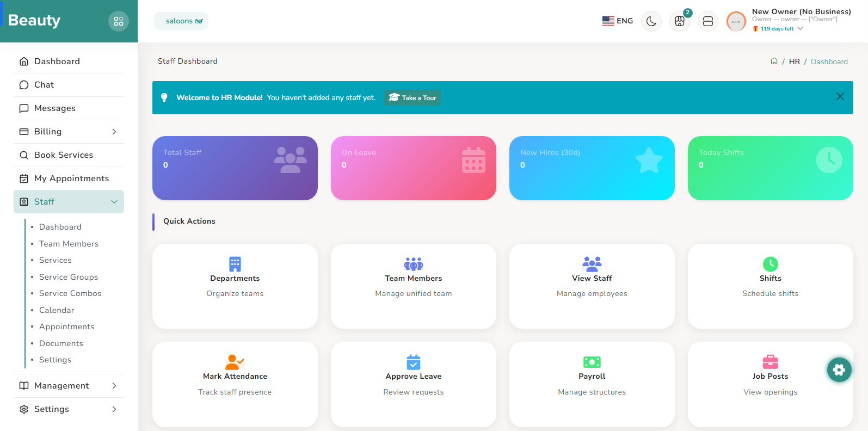Viewport: 868px width, 431px height.
Task: Open the floating settings gear button
Action: pyautogui.click(x=839, y=370)
